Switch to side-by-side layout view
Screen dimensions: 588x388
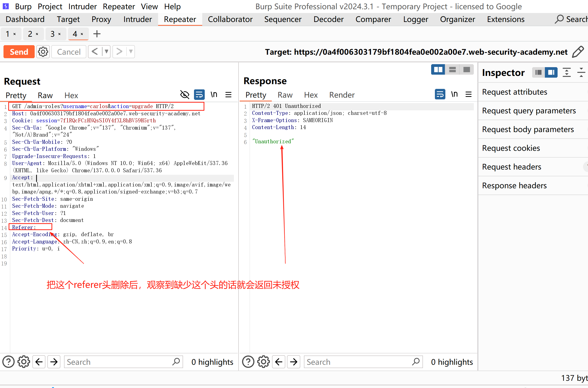438,69
